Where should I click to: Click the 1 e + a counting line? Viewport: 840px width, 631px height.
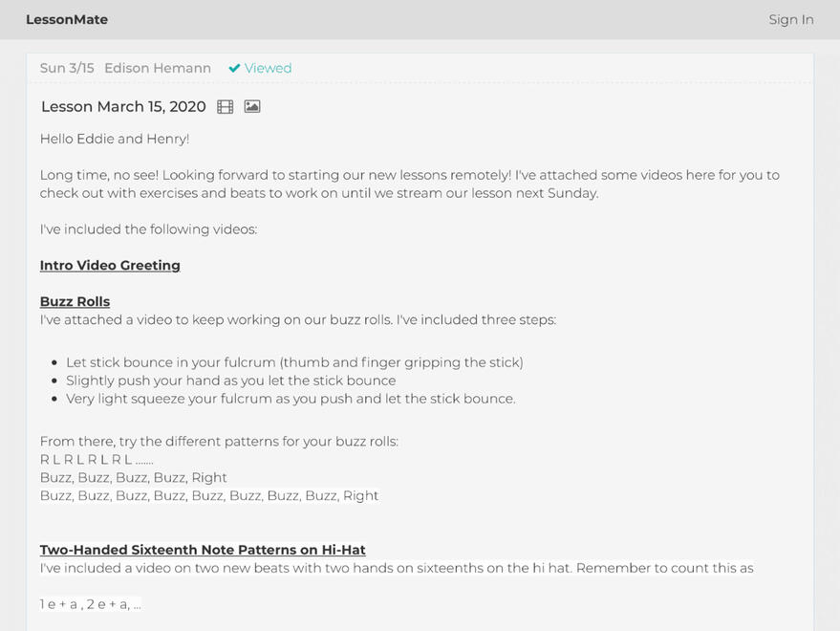90,604
